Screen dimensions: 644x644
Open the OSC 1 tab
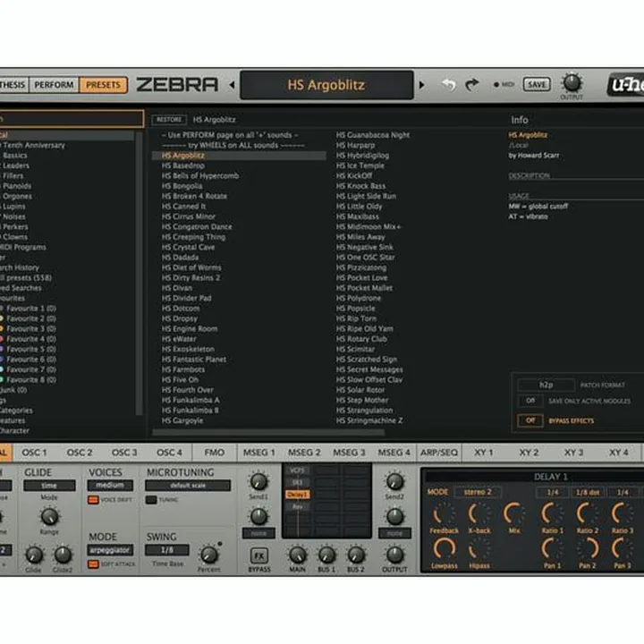tap(35, 453)
